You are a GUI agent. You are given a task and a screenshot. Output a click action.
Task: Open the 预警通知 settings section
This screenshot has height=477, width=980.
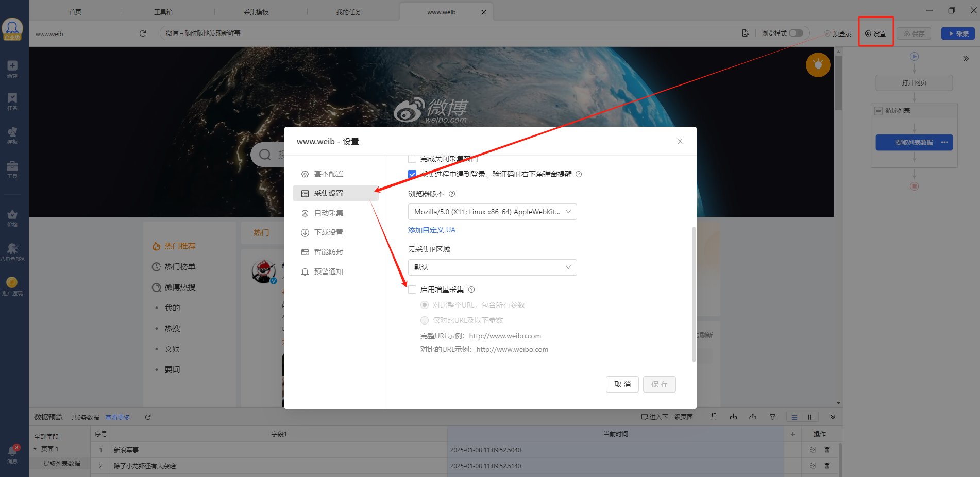[x=335, y=271]
